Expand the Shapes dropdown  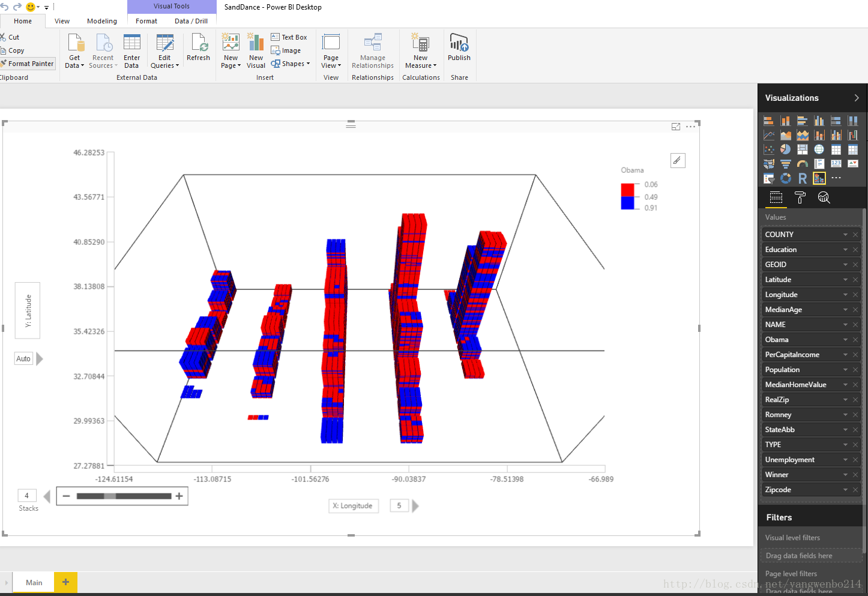(308, 64)
